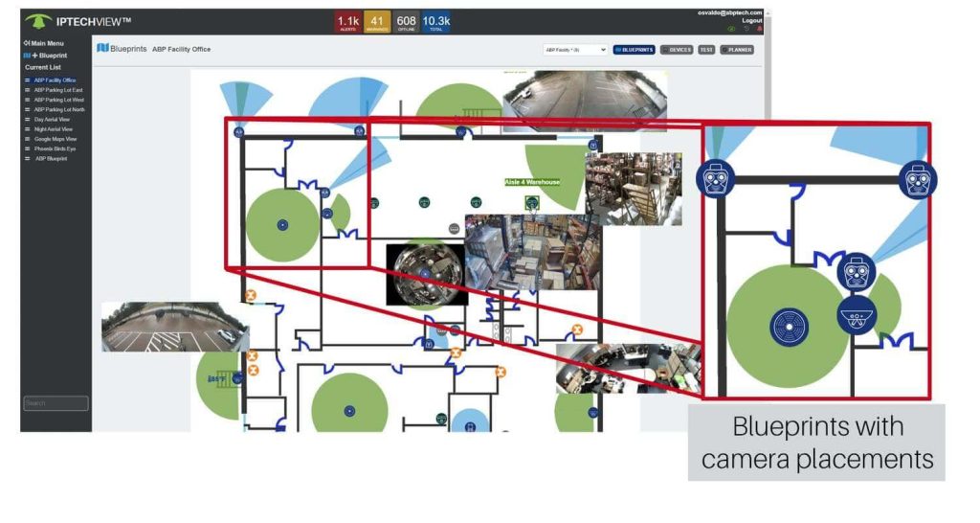Click the IPTECHVIEW bell logo

tap(38, 21)
